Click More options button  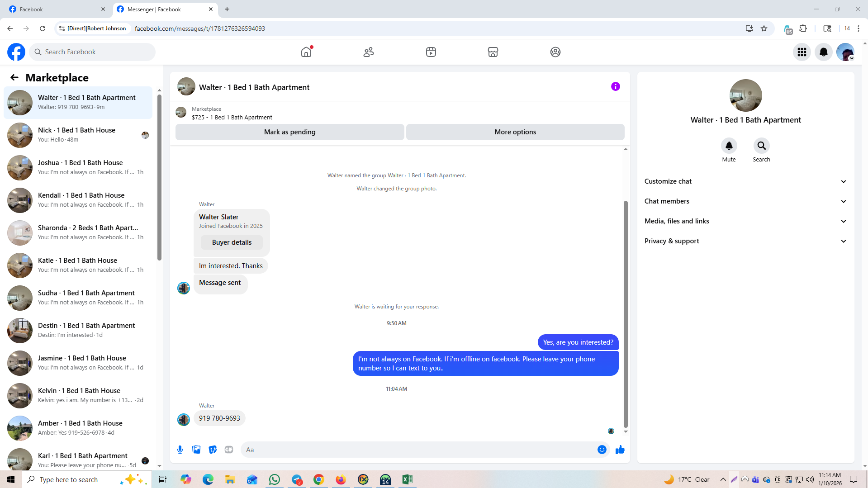(x=515, y=132)
